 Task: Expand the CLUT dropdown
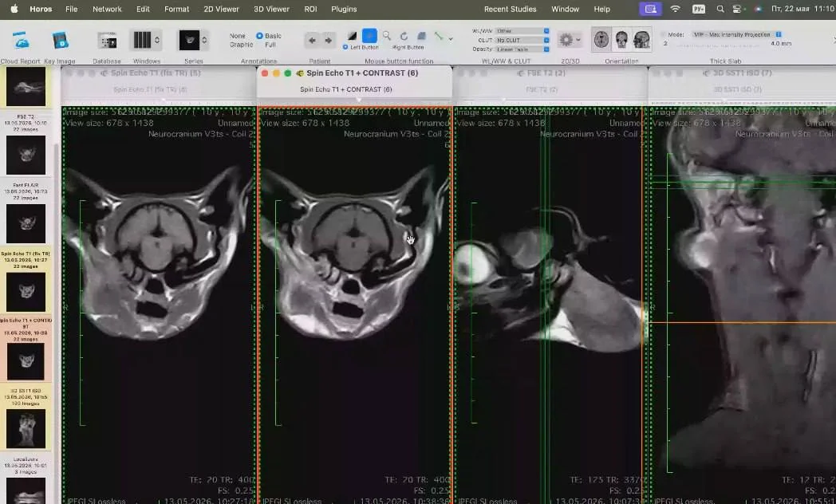(522, 40)
